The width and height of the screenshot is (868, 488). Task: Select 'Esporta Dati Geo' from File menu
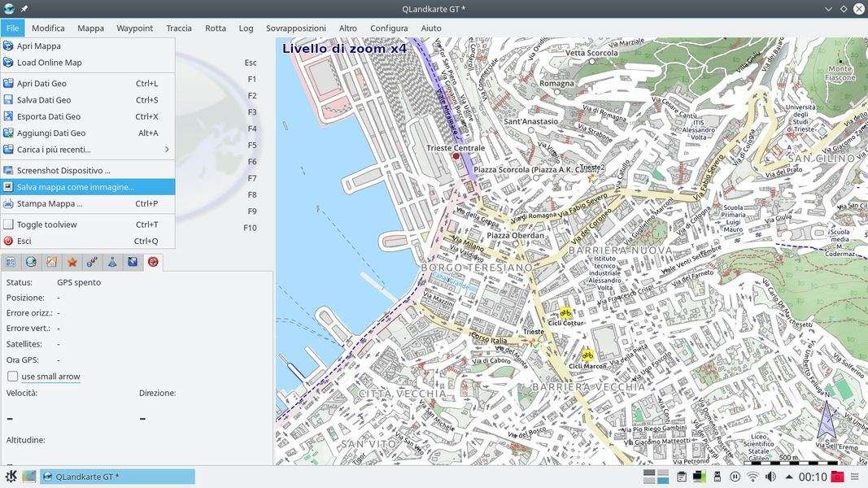point(48,116)
